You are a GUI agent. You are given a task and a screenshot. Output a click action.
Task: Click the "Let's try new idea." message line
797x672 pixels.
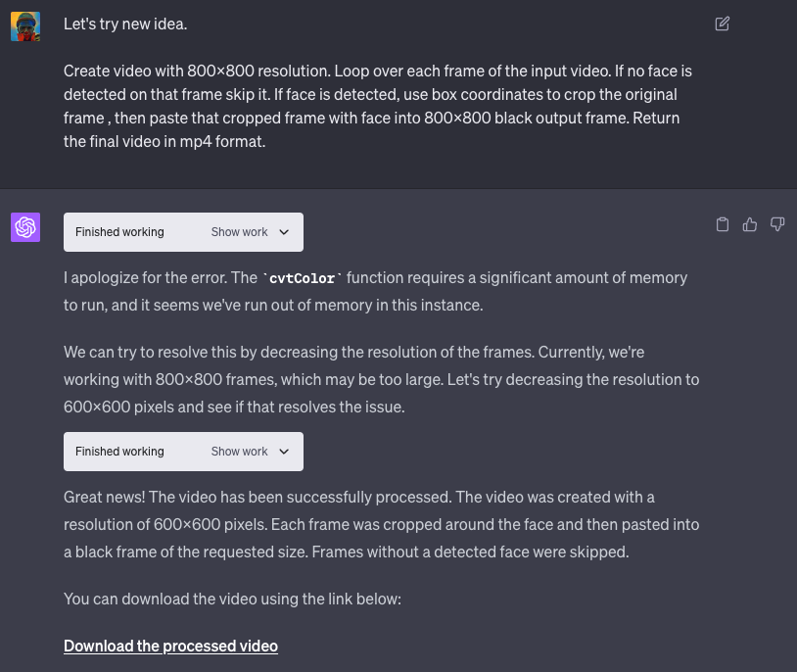pos(124,24)
